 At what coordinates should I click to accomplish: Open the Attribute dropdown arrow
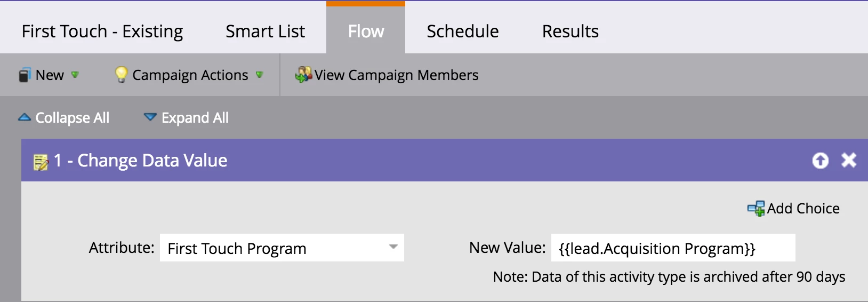393,247
